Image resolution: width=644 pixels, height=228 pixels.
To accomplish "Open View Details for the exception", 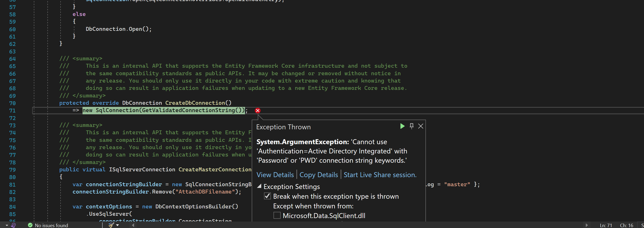I will (275, 175).
